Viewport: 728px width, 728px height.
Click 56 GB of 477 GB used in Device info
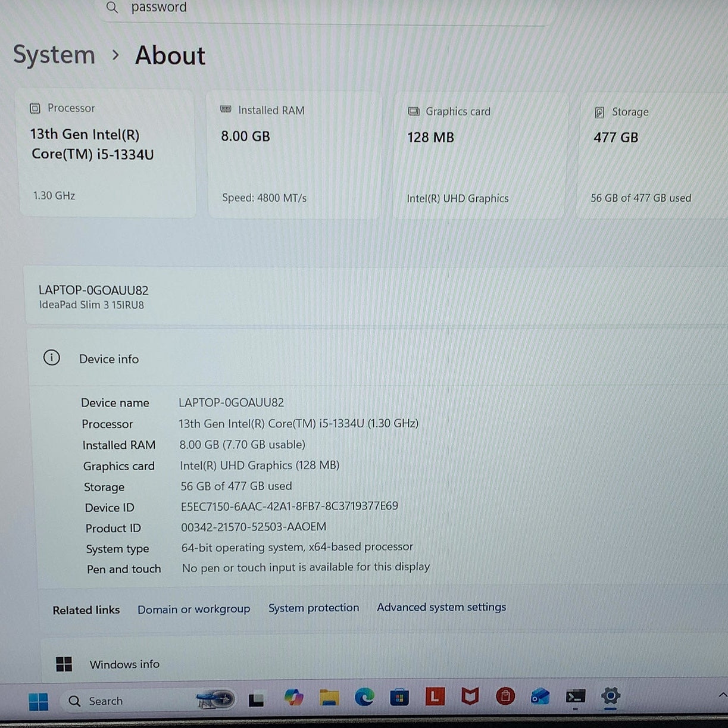pos(236,486)
